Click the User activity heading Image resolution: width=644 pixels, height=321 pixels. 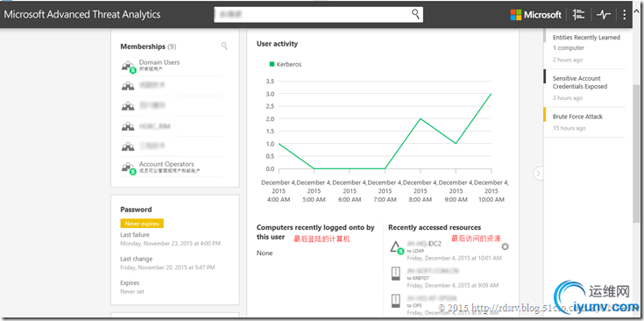(277, 44)
